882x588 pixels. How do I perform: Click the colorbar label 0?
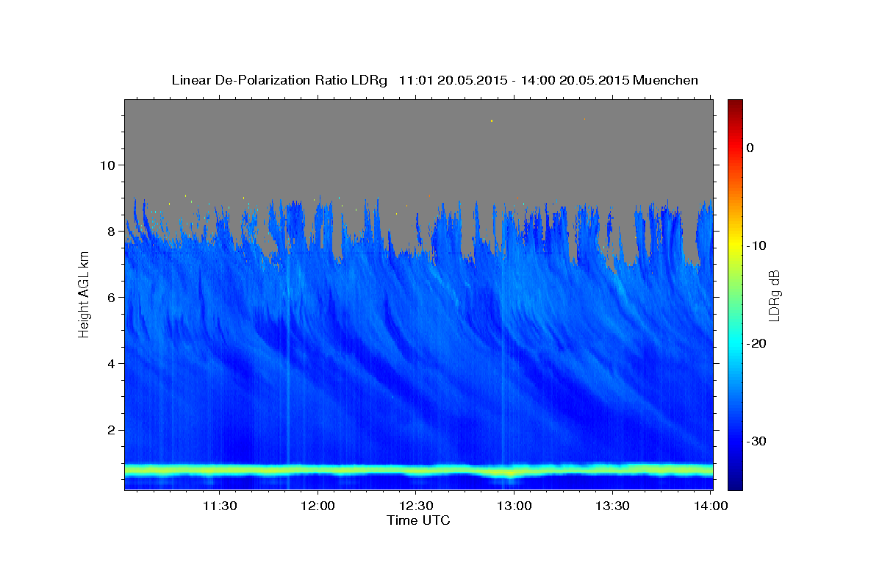[750, 148]
